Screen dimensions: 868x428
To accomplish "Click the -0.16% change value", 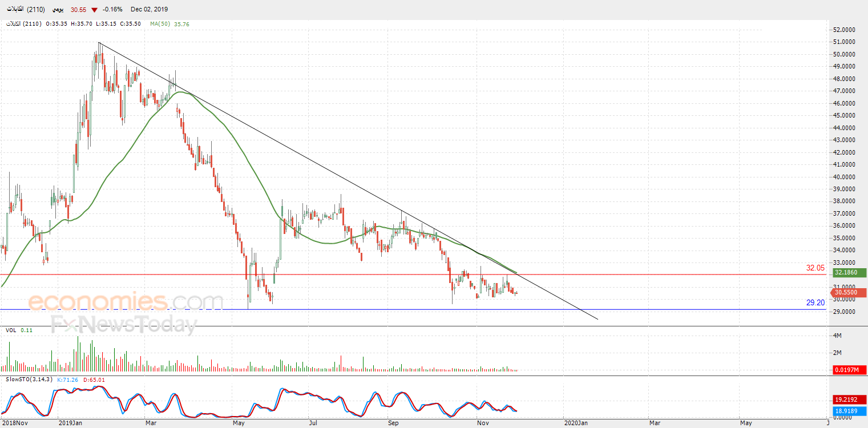I will [113, 10].
